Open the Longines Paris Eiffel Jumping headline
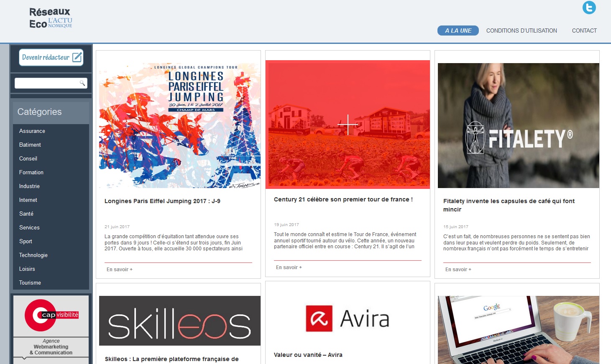 click(162, 201)
